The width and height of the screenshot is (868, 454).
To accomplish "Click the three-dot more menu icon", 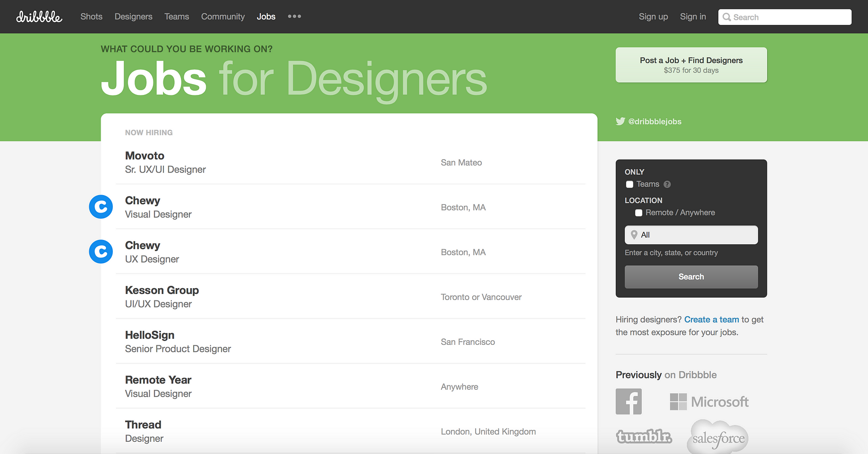I will click(294, 17).
